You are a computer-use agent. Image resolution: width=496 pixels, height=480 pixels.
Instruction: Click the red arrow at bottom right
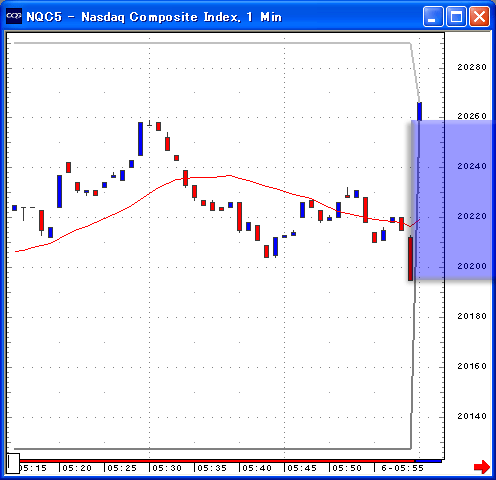click(x=482, y=467)
